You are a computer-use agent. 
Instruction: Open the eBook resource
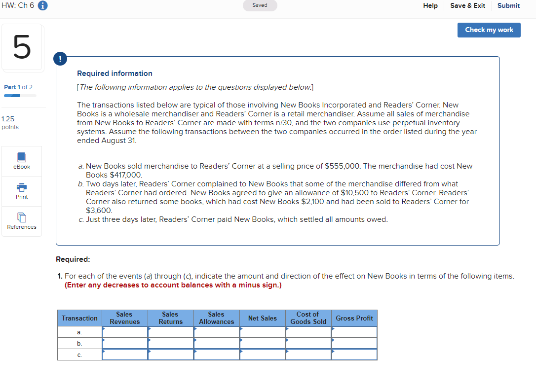pos(21,161)
